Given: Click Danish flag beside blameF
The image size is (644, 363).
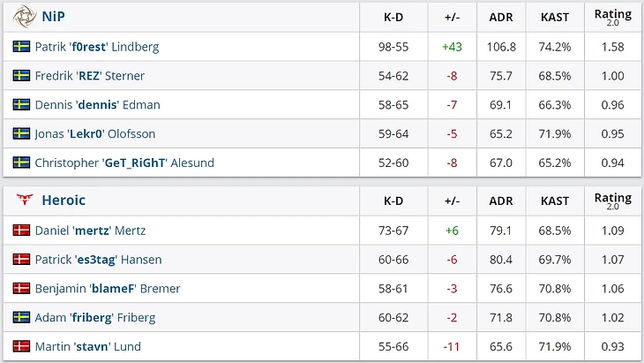Looking at the screenshot, I should click(x=21, y=288).
